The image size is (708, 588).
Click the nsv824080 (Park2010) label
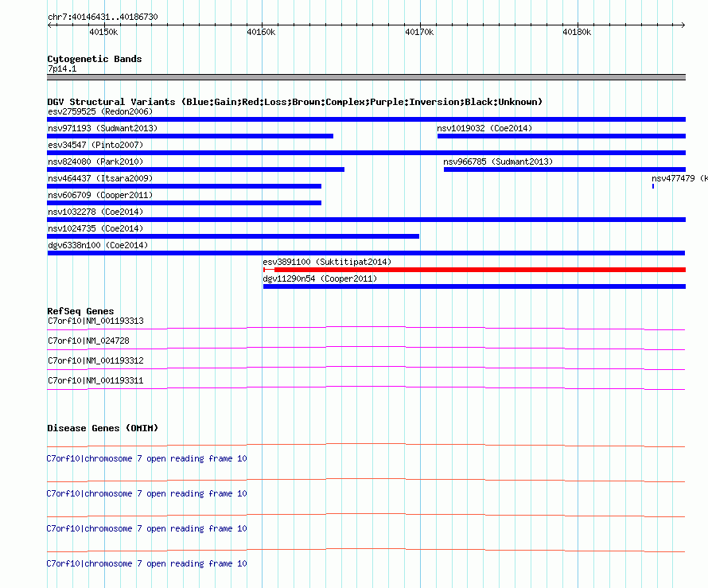point(95,162)
